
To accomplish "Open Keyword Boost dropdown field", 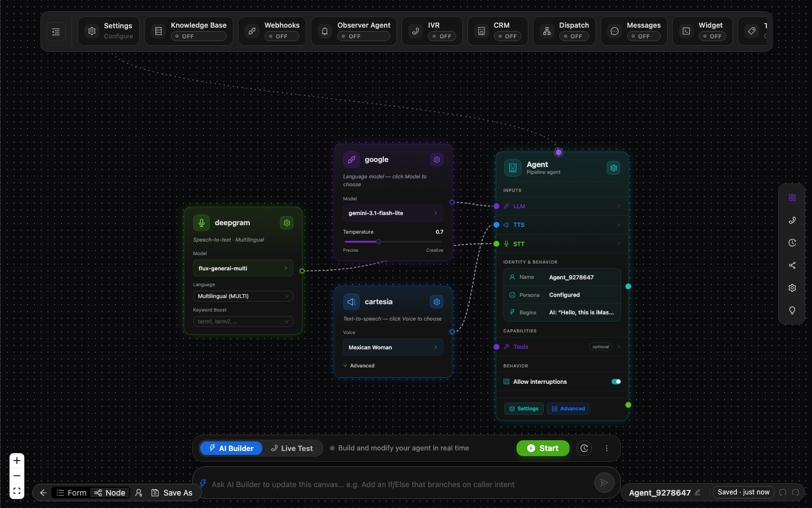I will (243, 321).
